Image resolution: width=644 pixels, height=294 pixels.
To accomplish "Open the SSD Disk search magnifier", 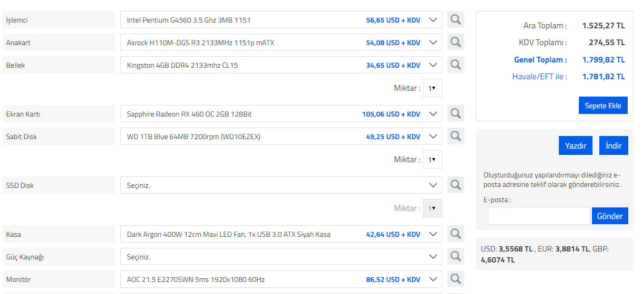I will point(456,185).
